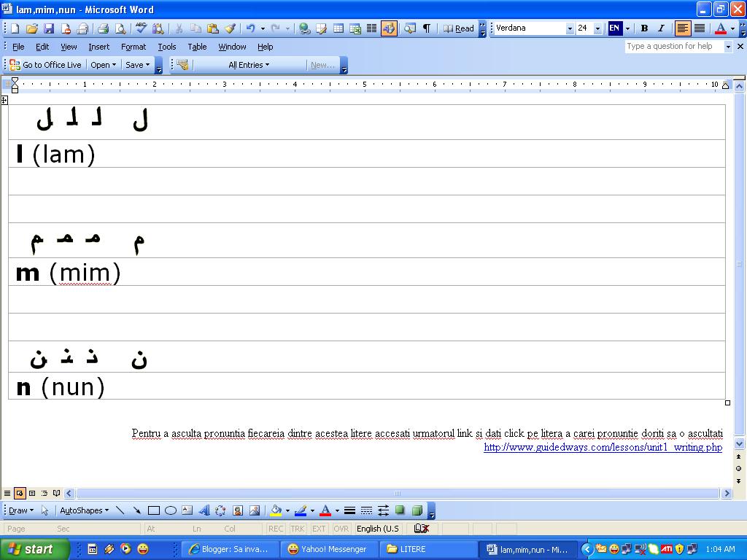Open the AutoShapes dropdown
The image size is (747, 560).
tap(84, 510)
